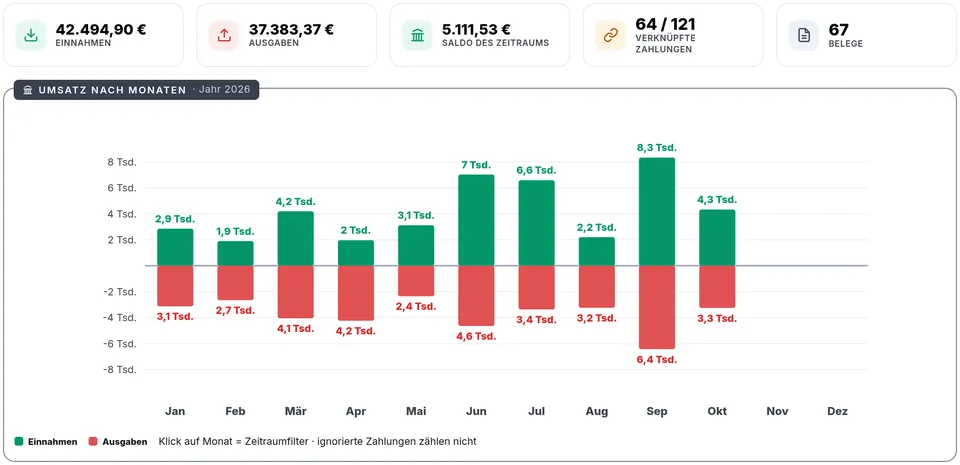Filter by clicking the Apr month label
Viewport: 960px width, 465px height.
356,411
